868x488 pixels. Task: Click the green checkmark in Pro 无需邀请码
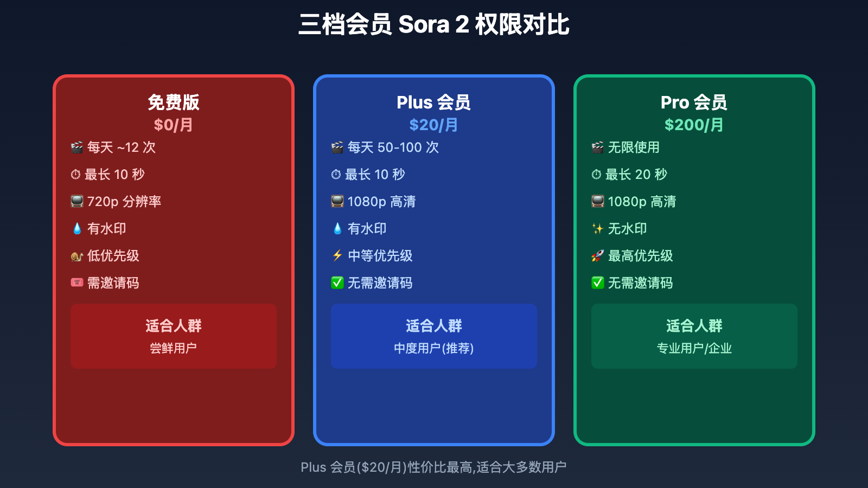pos(598,283)
